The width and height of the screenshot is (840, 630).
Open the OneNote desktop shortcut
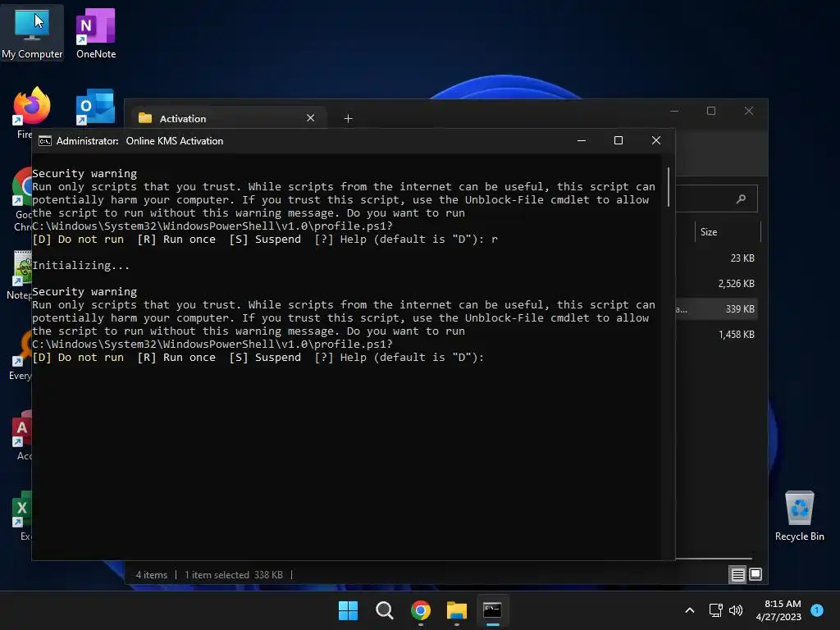(96, 32)
